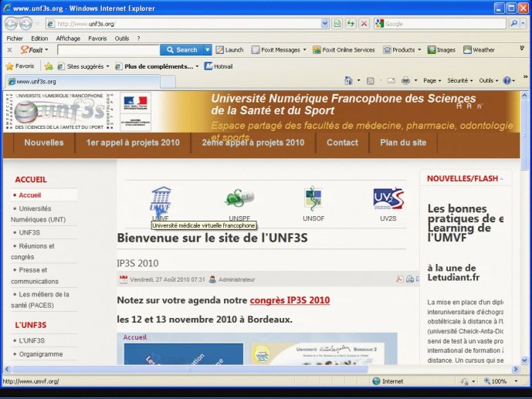Open the address bar history dropdown arrow
The width and height of the screenshot is (532, 399).
coord(325,24)
